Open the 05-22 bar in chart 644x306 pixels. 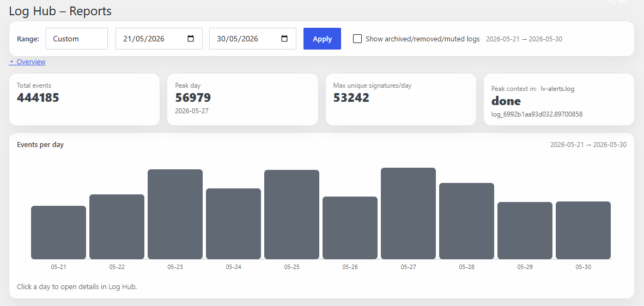tap(117, 227)
